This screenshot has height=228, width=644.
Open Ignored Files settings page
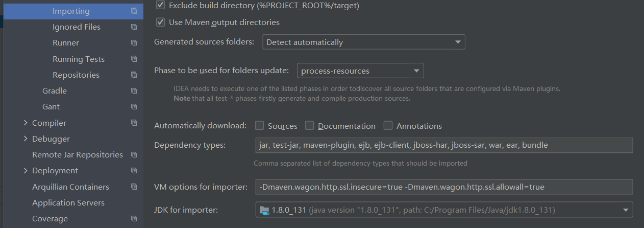pyautogui.click(x=77, y=27)
